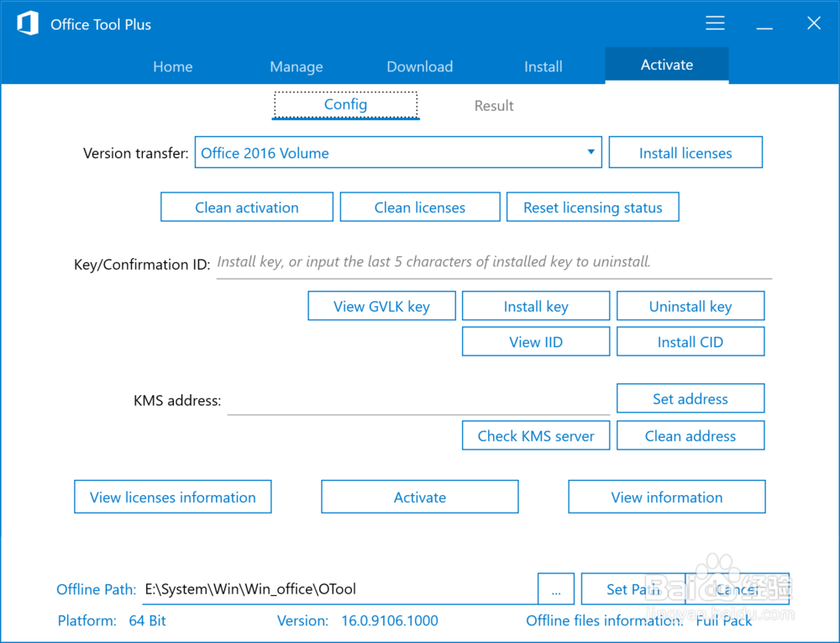Open the browse ellipsis button
Viewport: 840px width, 643px height.
(556, 589)
